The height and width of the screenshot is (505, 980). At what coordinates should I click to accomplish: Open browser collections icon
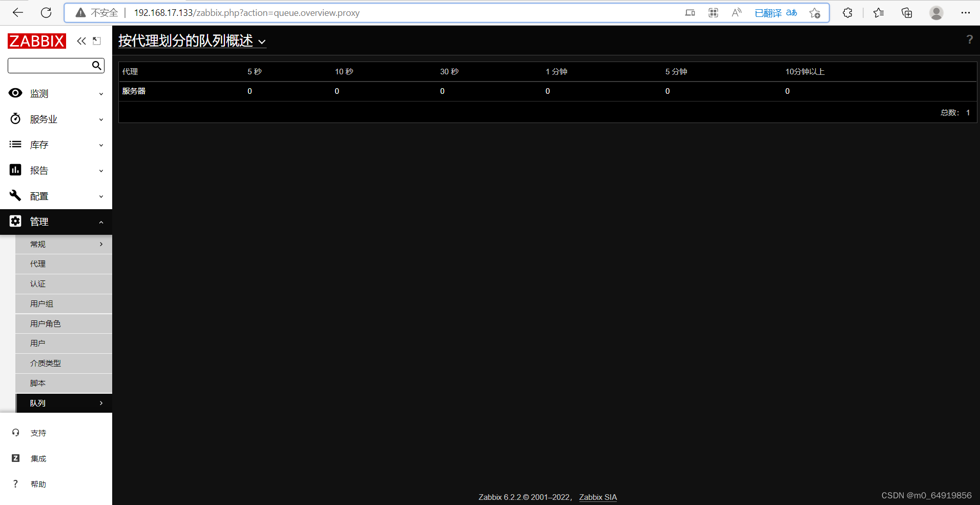coord(907,13)
